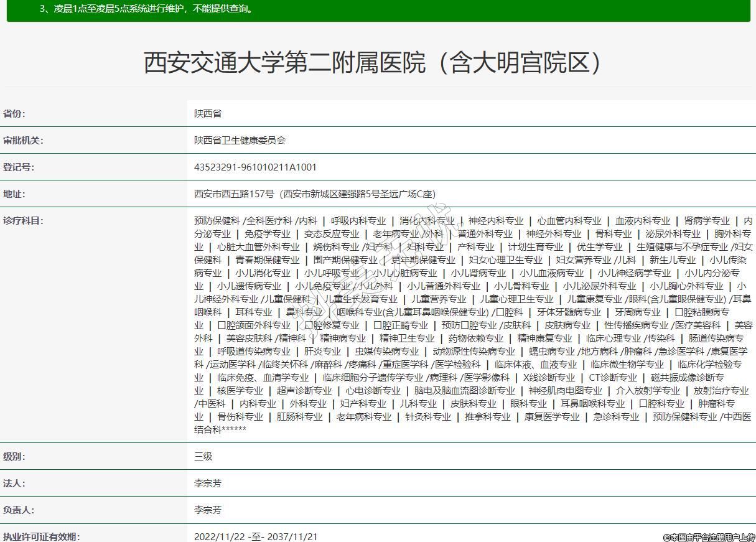Image resolution: width=756 pixels, height=542 pixels.
Task: Click the 三级 level value
Action: [x=203, y=457]
